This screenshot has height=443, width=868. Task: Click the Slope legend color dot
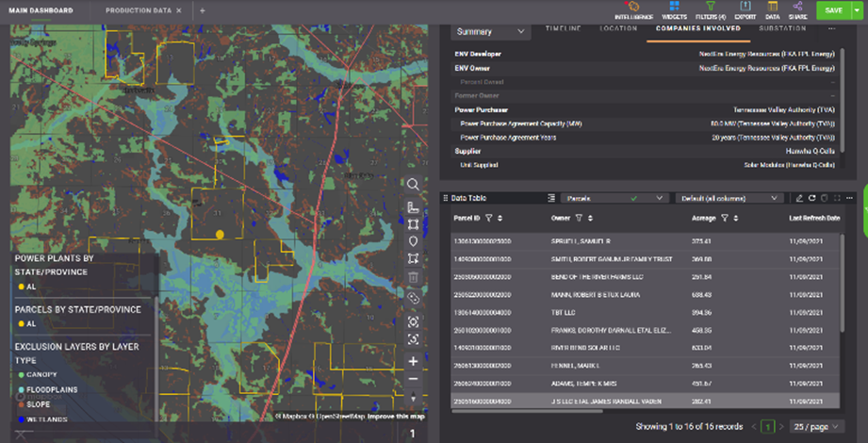[21, 403]
